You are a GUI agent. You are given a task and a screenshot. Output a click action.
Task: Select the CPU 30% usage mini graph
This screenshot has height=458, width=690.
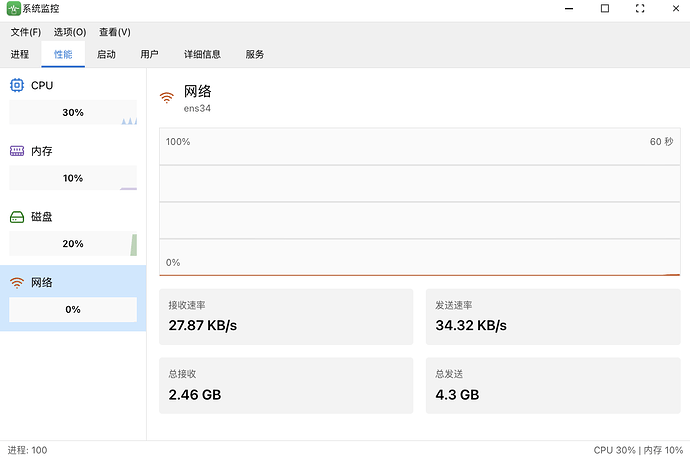[73, 113]
